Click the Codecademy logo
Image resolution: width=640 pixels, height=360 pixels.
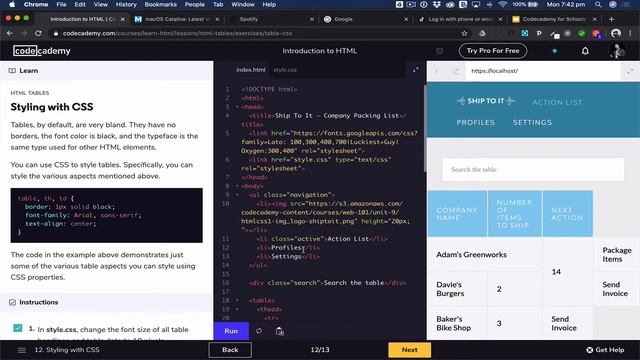click(42, 51)
